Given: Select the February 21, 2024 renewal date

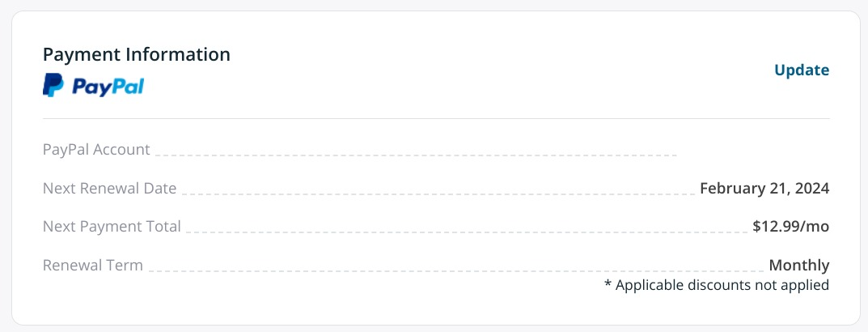Looking at the screenshot, I should 764,189.
